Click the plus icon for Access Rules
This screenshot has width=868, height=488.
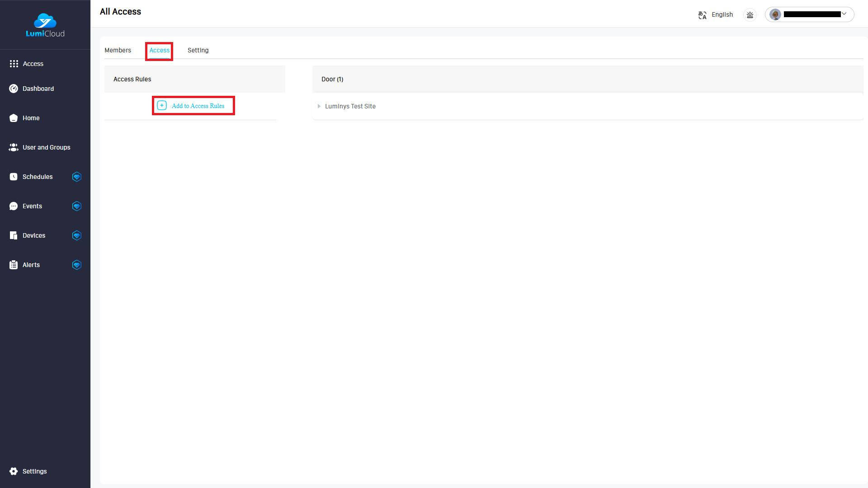pyautogui.click(x=162, y=105)
